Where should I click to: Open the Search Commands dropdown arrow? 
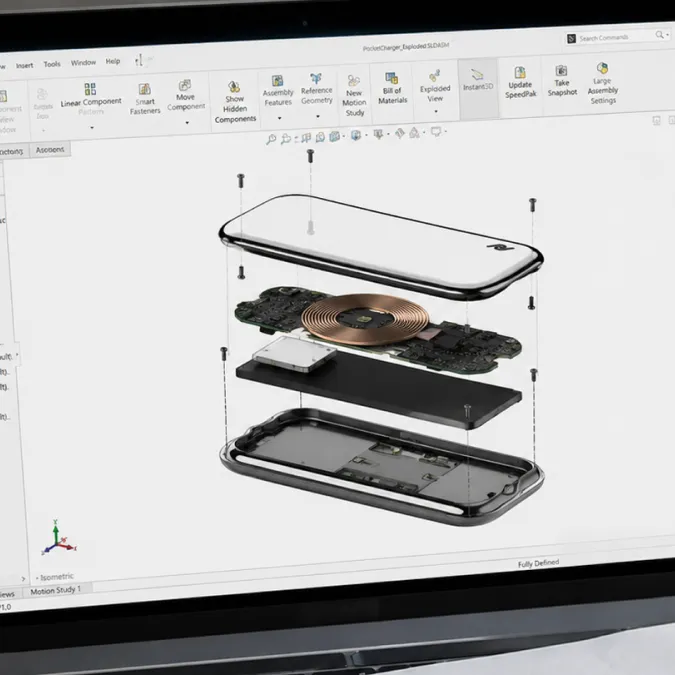(x=667, y=34)
